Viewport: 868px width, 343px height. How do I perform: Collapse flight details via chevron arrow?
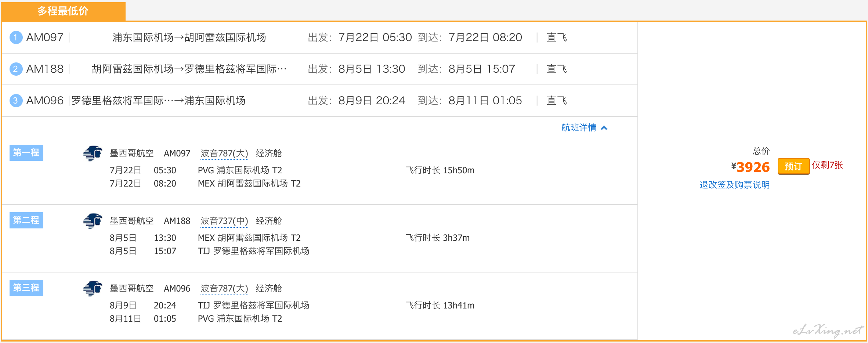604,128
